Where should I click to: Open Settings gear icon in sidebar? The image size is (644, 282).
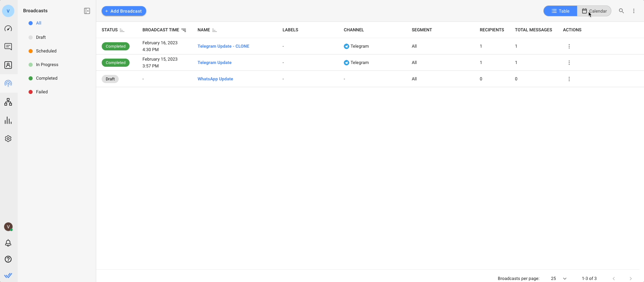click(8, 139)
